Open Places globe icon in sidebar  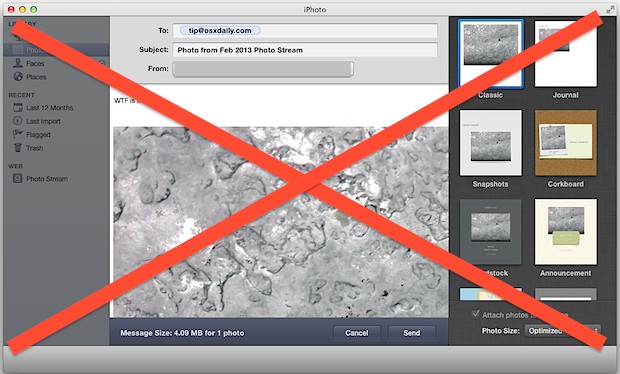(18, 77)
